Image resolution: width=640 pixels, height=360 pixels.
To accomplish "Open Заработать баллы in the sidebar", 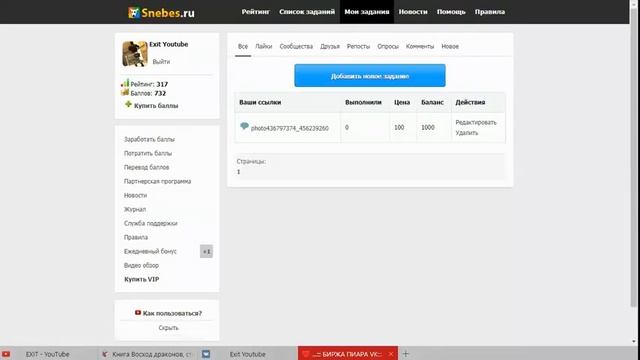I will pos(149,140).
